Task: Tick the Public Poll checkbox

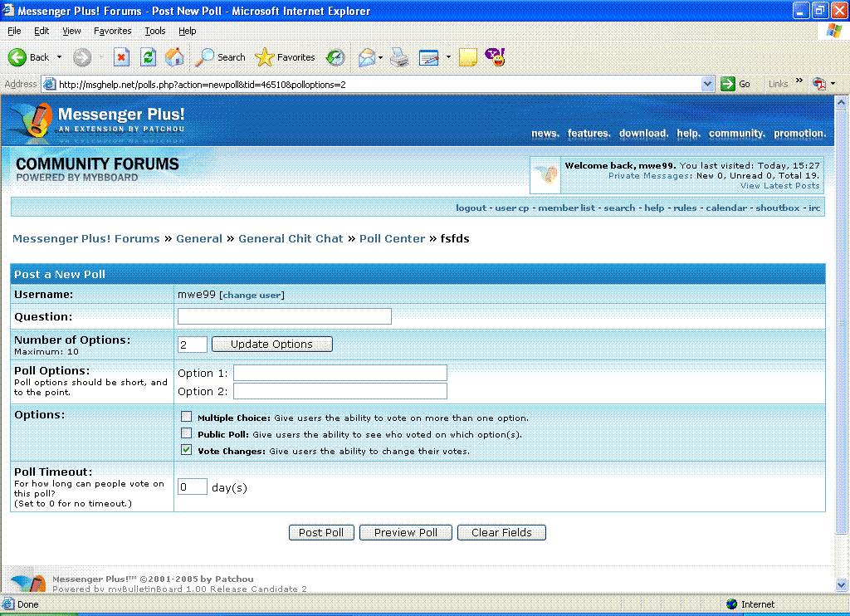Action: click(x=187, y=433)
